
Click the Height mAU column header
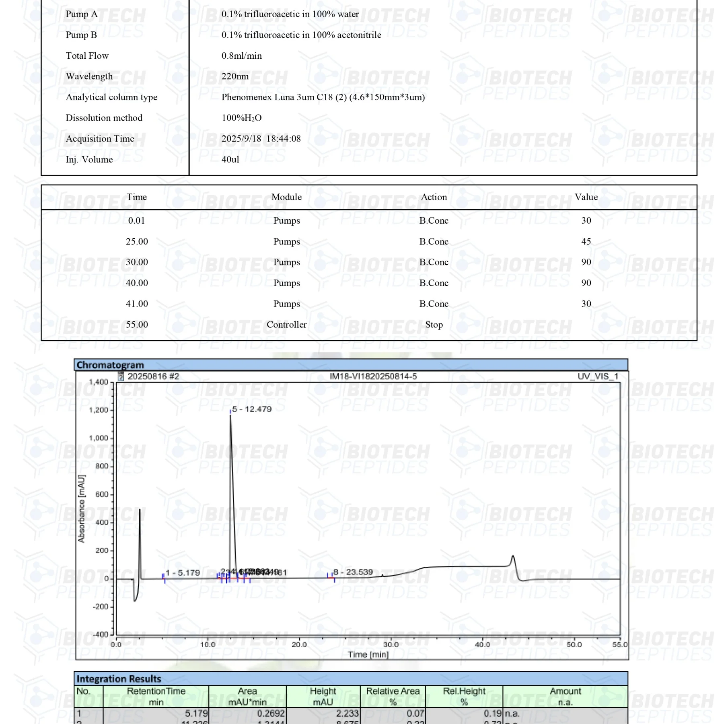[x=323, y=696]
